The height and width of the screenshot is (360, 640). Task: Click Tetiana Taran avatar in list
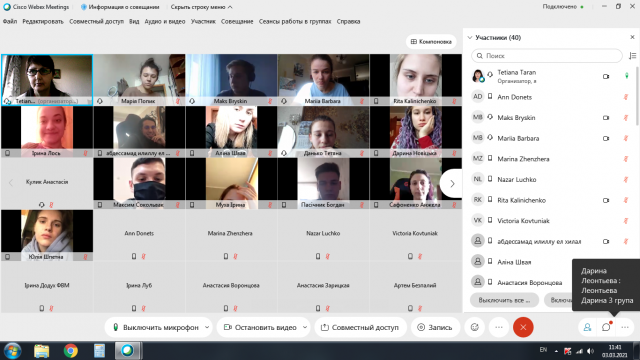pos(478,76)
